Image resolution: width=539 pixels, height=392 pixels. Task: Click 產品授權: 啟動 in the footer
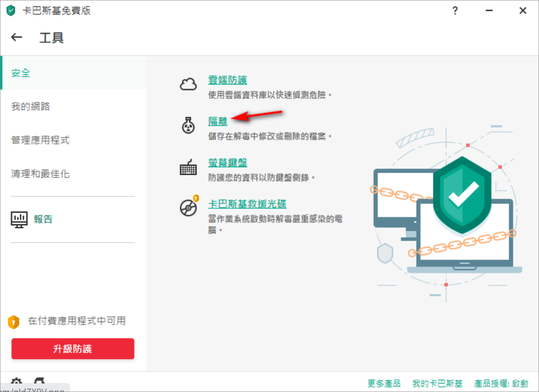501,383
